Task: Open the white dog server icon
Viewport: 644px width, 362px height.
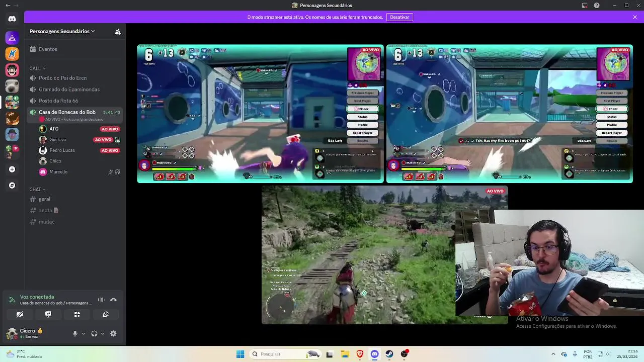Action: click(x=12, y=86)
